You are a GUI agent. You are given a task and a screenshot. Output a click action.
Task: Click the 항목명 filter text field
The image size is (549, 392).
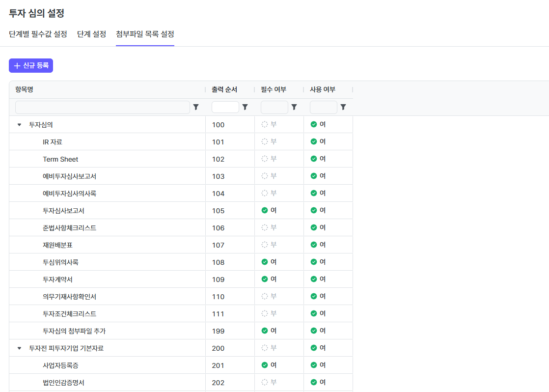coord(102,107)
